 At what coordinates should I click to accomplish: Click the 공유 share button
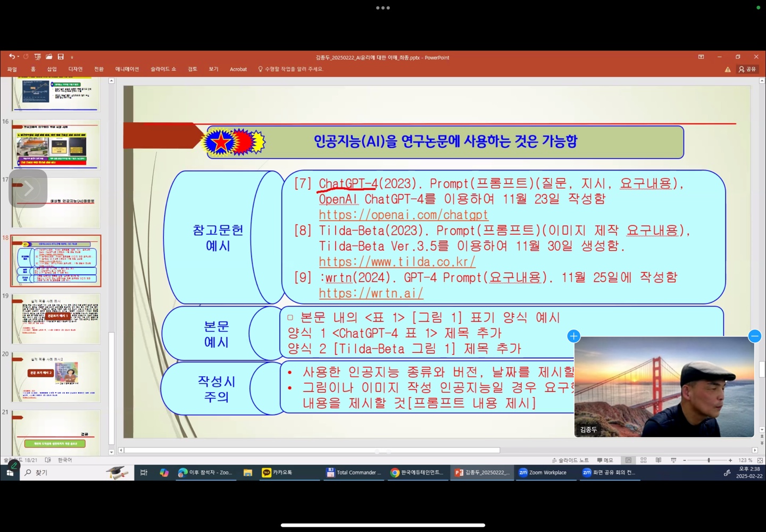coord(747,69)
